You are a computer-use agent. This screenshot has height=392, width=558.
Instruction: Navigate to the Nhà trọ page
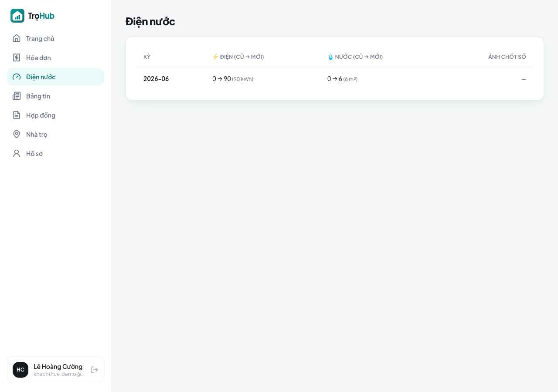[55, 134]
